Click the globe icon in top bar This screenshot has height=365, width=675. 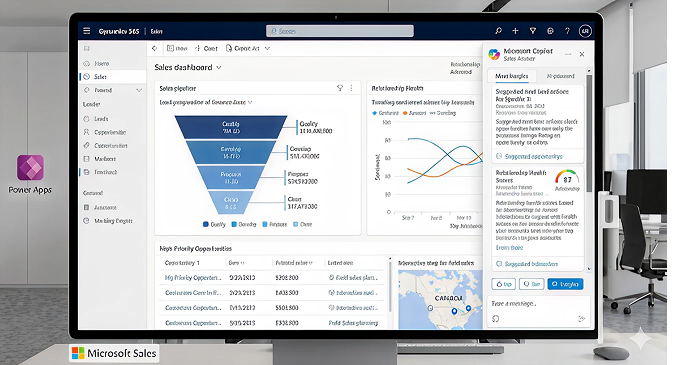pos(550,31)
